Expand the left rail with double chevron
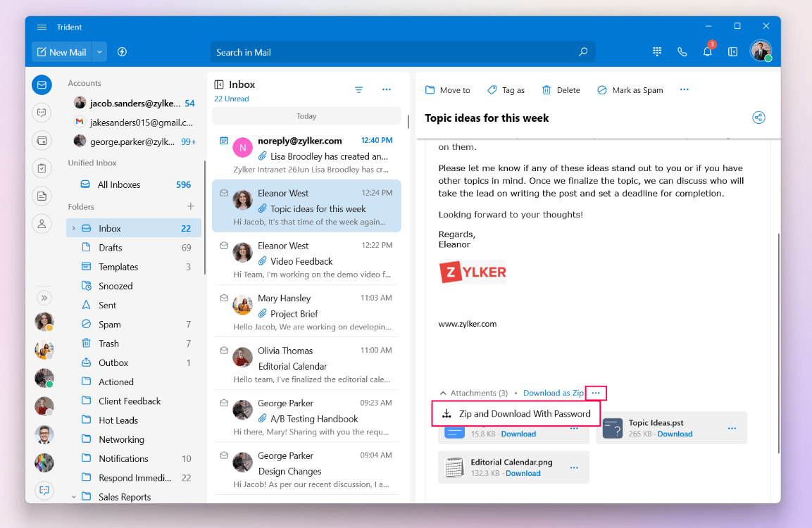The width and height of the screenshot is (812, 528). point(44,298)
